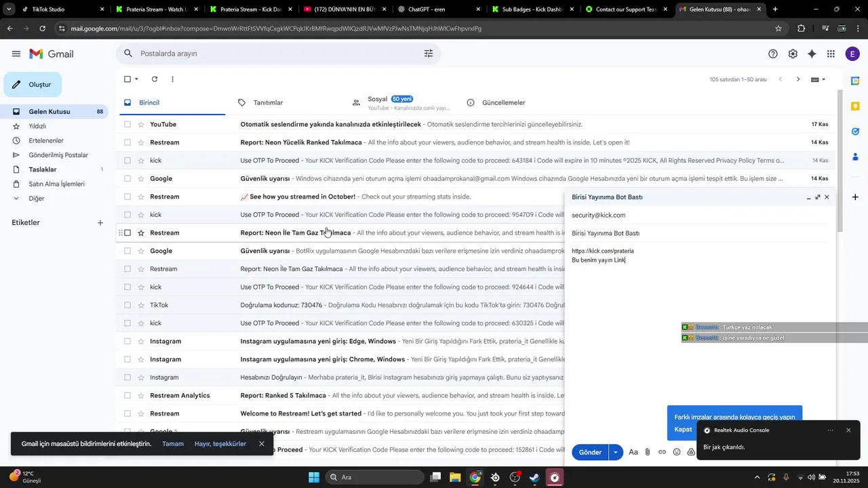Go to next page of mail
The image size is (868, 488).
click(x=798, y=79)
